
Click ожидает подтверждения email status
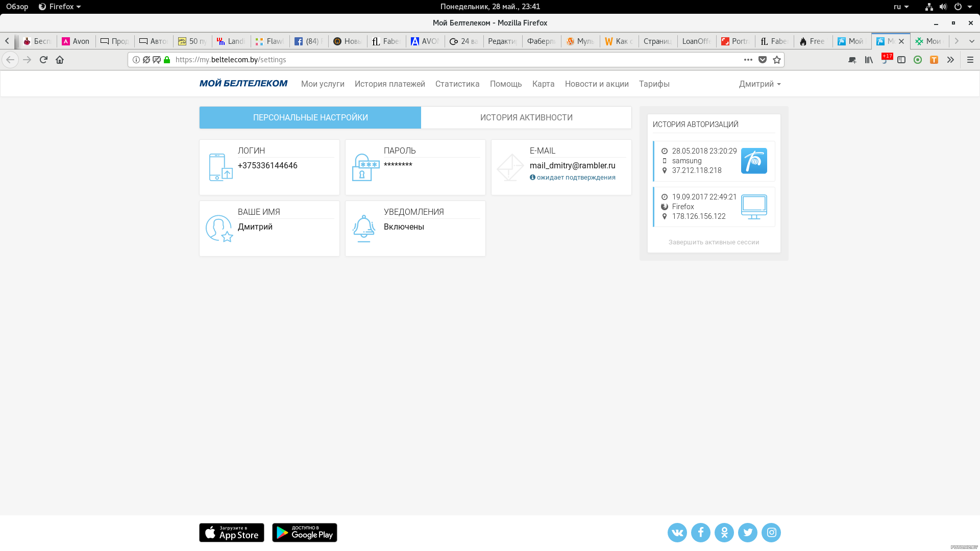coord(573,178)
